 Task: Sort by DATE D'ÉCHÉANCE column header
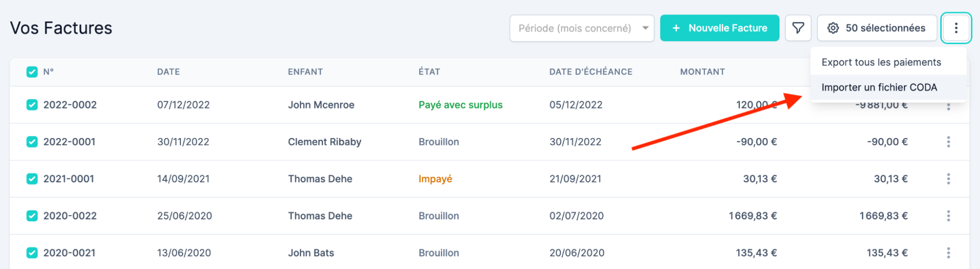(590, 72)
